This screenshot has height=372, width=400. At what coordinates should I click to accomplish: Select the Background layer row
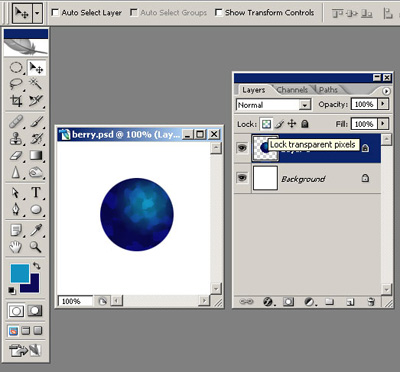click(x=307, y=178)
